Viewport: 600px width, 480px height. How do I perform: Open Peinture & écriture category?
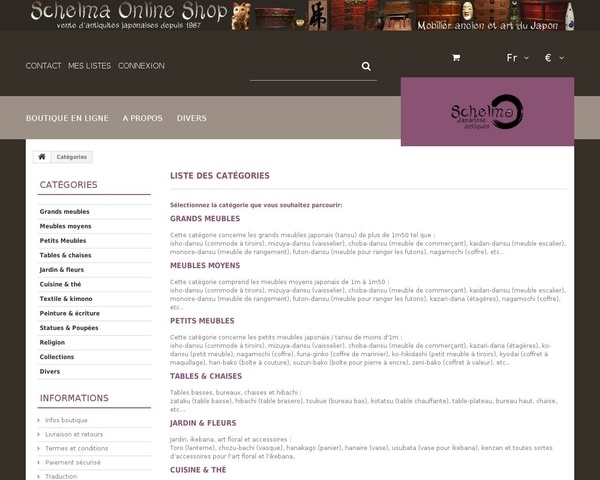(x=70, y=313)
